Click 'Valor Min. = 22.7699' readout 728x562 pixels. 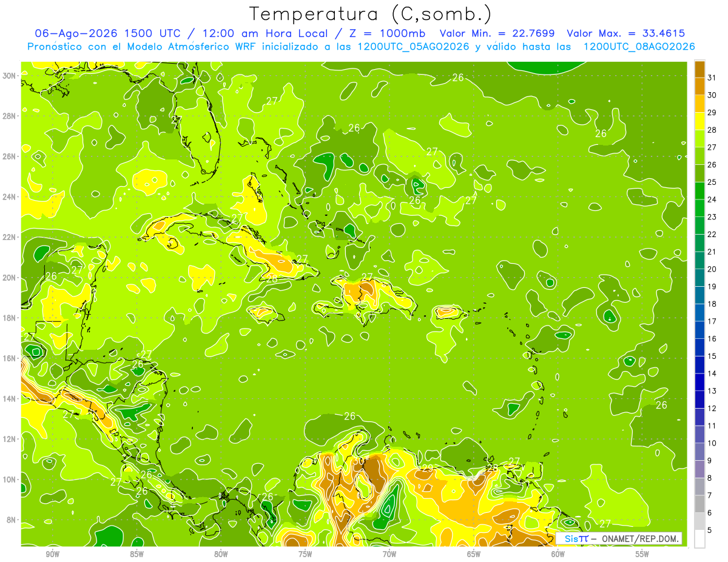click(497, 33)
